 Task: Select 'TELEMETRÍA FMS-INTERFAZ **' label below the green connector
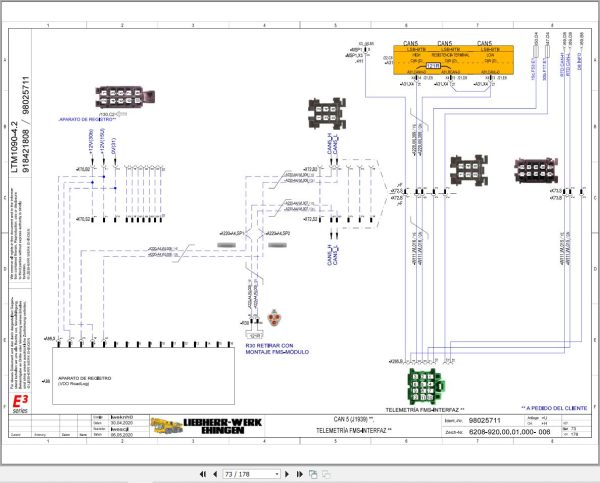425,410
